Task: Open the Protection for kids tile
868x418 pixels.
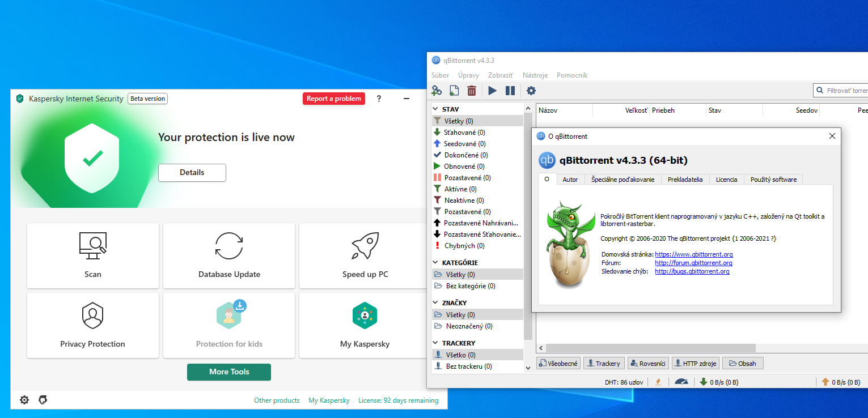Action: 229,325
